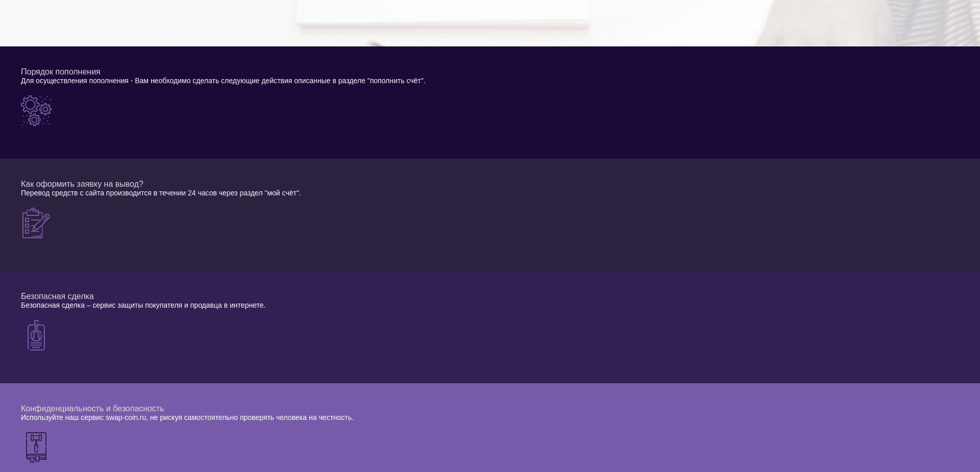Click the machine icon under Конфиденциальность и безопасность

36,447
